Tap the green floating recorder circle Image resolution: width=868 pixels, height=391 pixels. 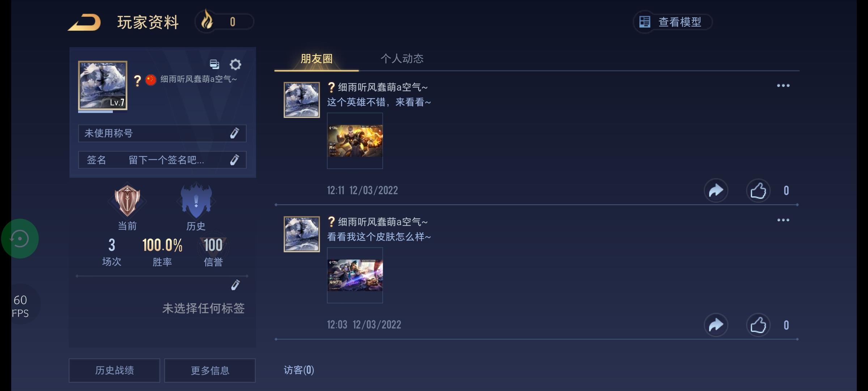coord(20,239)
